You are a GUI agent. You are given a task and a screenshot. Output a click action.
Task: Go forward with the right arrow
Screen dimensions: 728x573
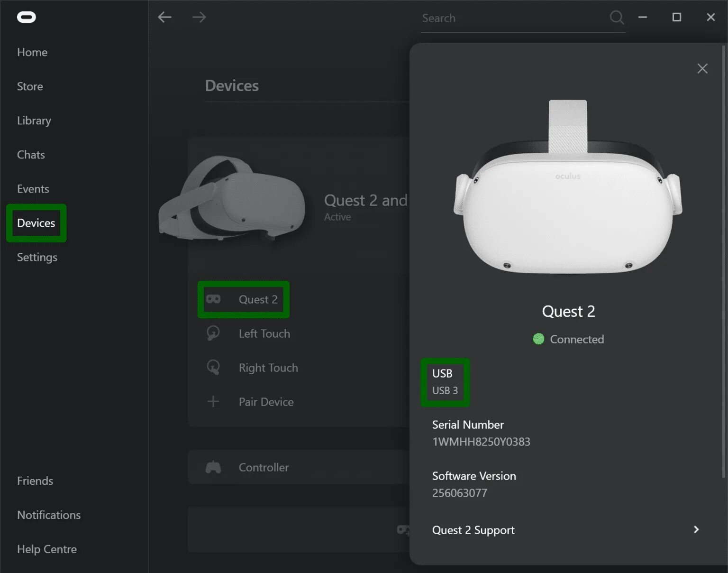[199, 18]
